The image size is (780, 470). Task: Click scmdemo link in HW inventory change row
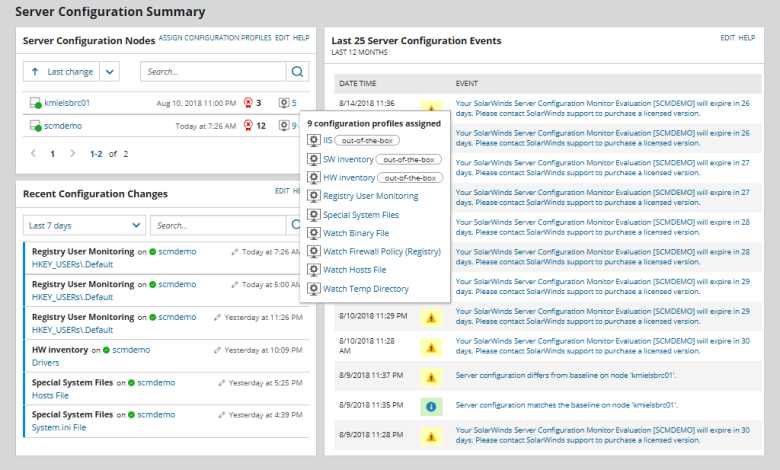[131, 350]
